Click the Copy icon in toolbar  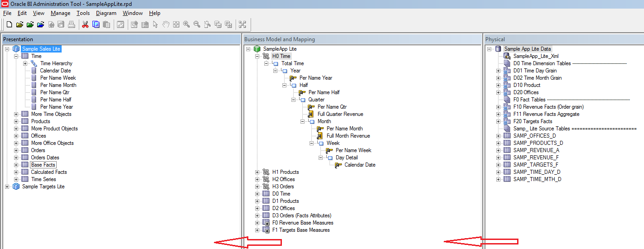point(96,24)
